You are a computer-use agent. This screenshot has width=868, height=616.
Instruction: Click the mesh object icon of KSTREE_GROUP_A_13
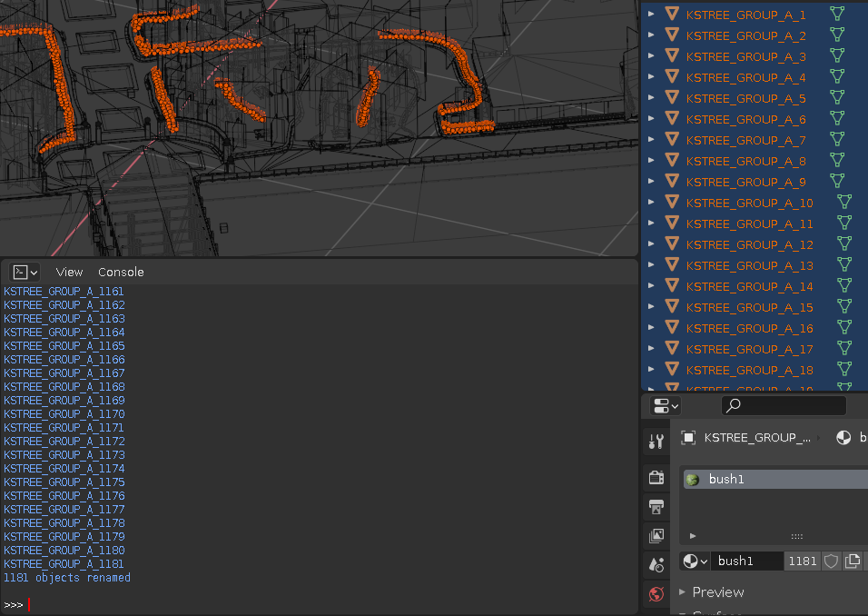click(672, 265)
